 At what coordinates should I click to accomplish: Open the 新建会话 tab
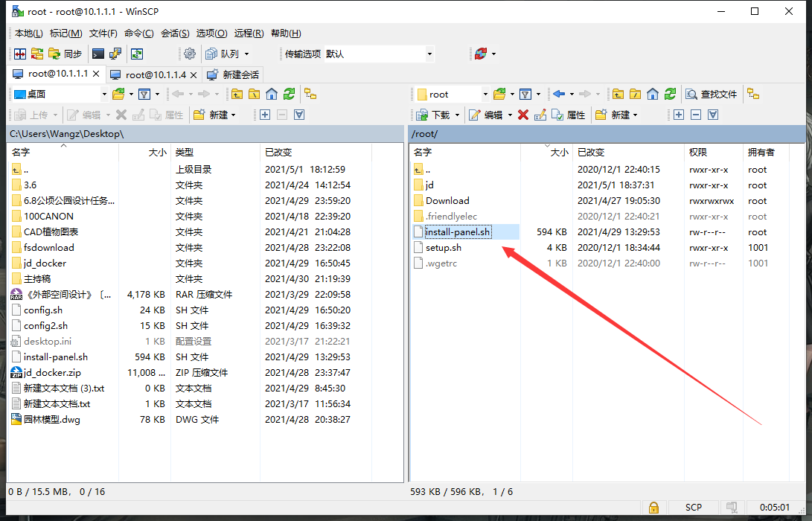pos(234,74)
